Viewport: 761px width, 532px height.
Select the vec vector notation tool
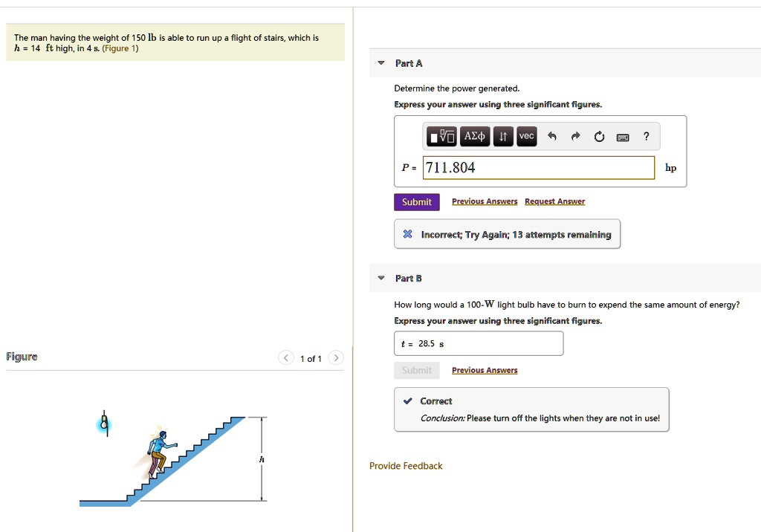click(x=526, y=136)
